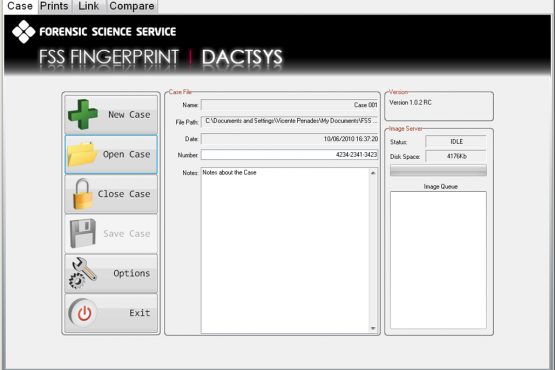
Task: Click into the Notes text area
Action: pyautogui.click(x=285, y=250)
